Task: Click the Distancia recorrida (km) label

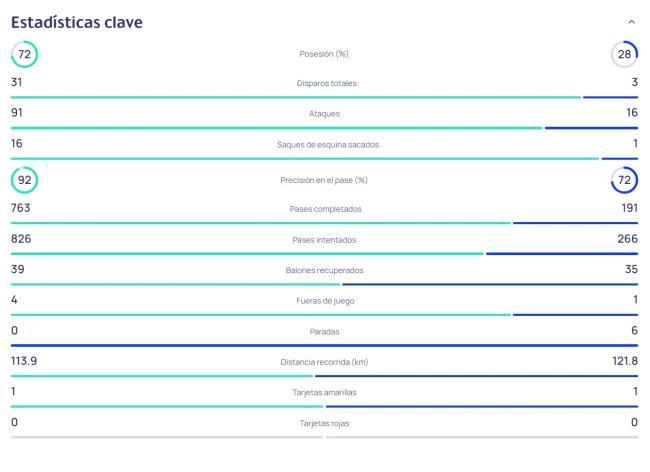Action: coord(324,362)
